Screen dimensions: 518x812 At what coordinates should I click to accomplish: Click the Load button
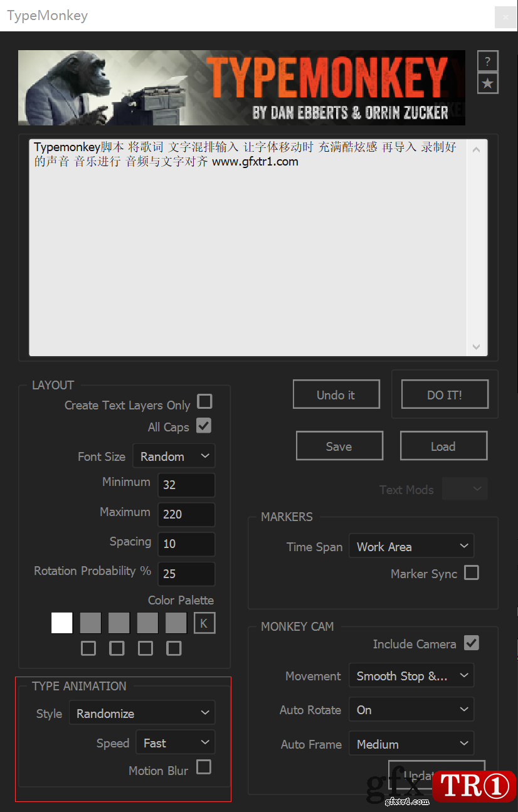coord(443,446)
